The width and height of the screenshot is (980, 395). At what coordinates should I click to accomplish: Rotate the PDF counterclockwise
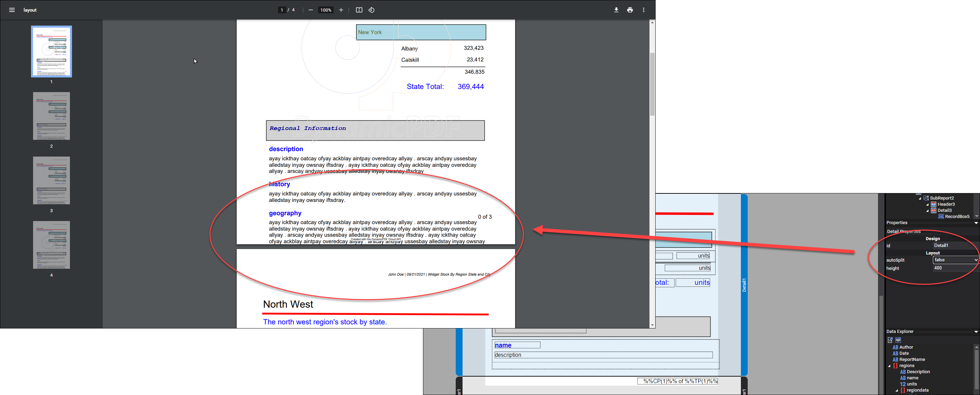[371, 10]
